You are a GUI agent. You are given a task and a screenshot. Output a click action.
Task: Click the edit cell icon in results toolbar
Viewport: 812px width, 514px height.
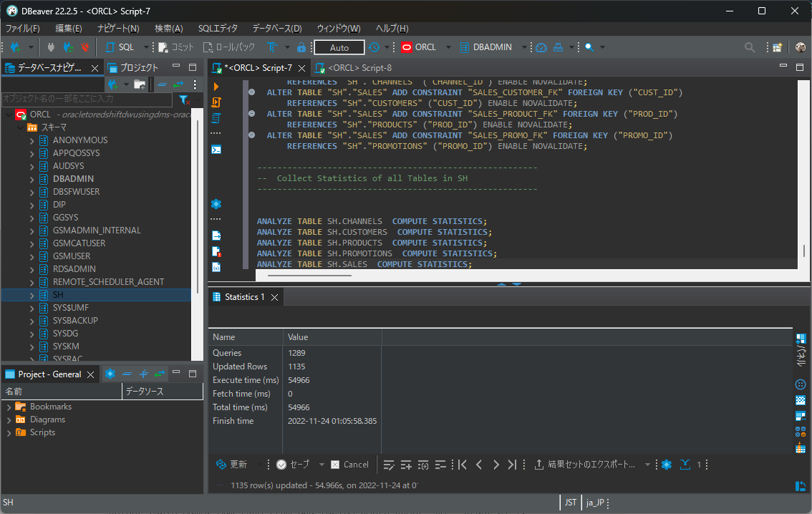pyautogui.click(x=389, y=465)
